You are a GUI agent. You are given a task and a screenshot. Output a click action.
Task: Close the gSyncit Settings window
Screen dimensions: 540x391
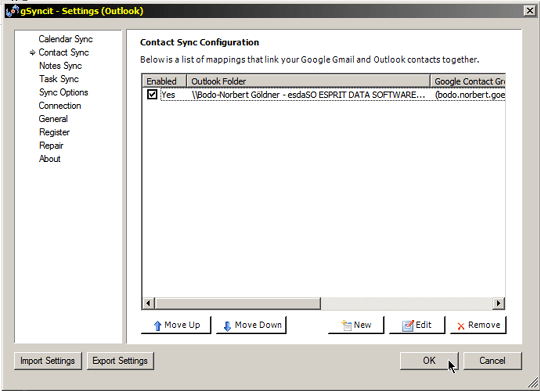coord(530,11)
